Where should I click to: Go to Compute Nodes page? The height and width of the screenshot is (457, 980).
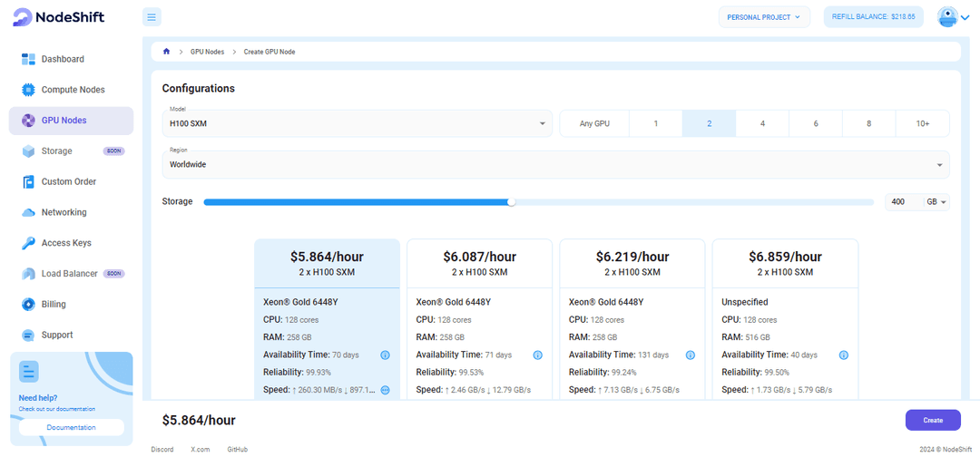[x=73, y=90]
